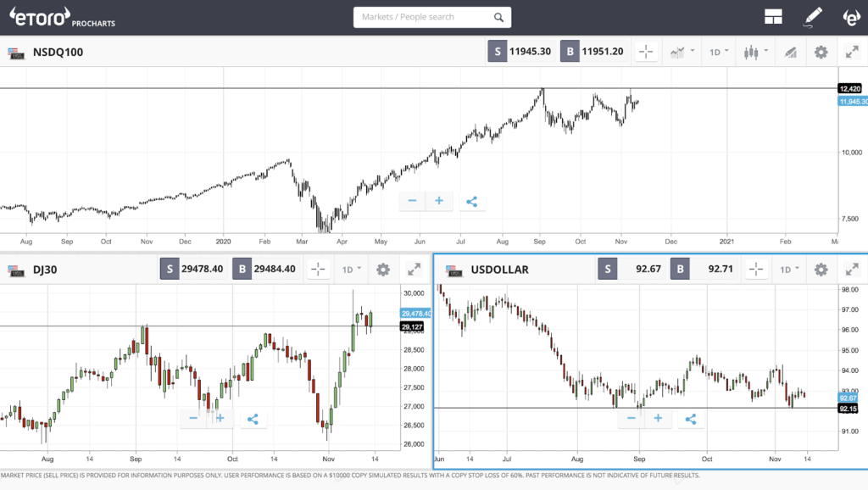Open the eToro bull-head icon in header
The width and height of the screenshot is (868, 490).
pyautogui.click(x=851, y=17)
